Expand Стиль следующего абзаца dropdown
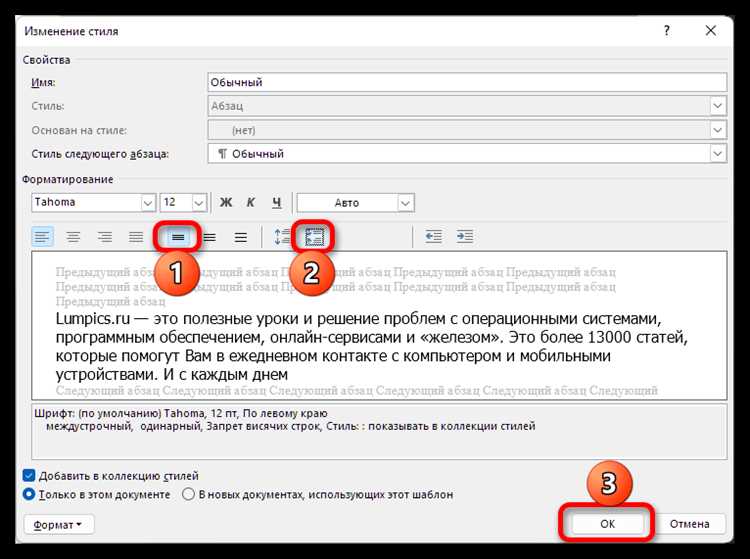This screenshot has height=559, width=750. 717,153
